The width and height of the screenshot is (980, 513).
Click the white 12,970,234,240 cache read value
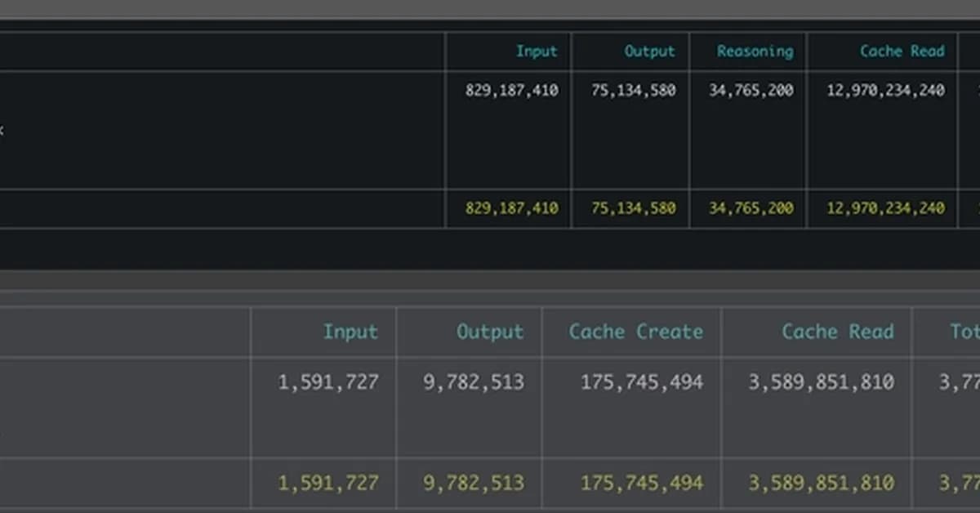885,91
